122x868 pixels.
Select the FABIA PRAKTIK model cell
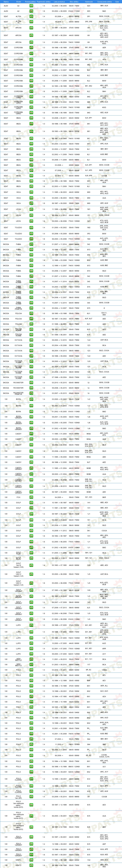point(18,308)
